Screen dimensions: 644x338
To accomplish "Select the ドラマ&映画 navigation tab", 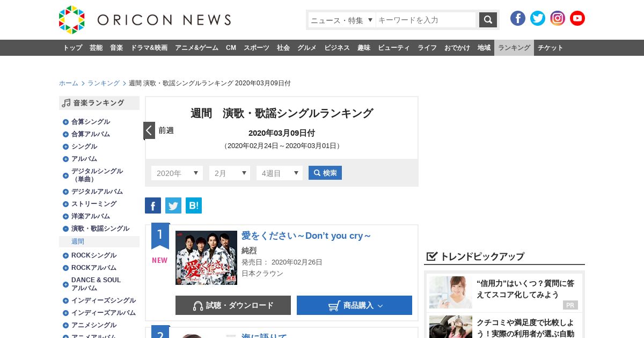I will pos(149,48).
